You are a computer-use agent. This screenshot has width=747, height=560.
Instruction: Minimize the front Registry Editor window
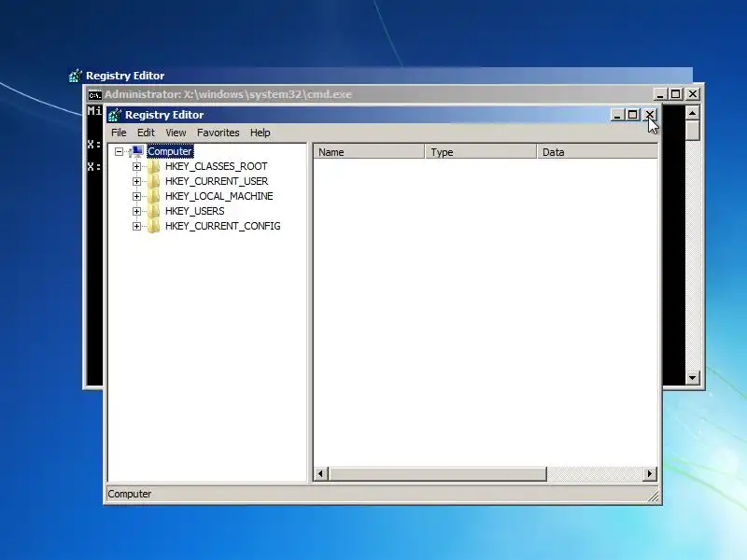[617, 115]
